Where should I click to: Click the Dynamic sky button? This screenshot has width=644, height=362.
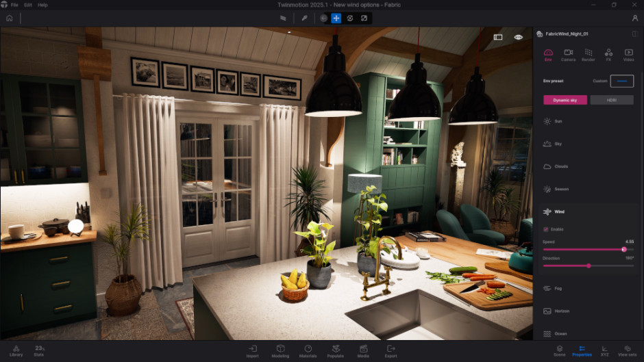coord(565,100)
